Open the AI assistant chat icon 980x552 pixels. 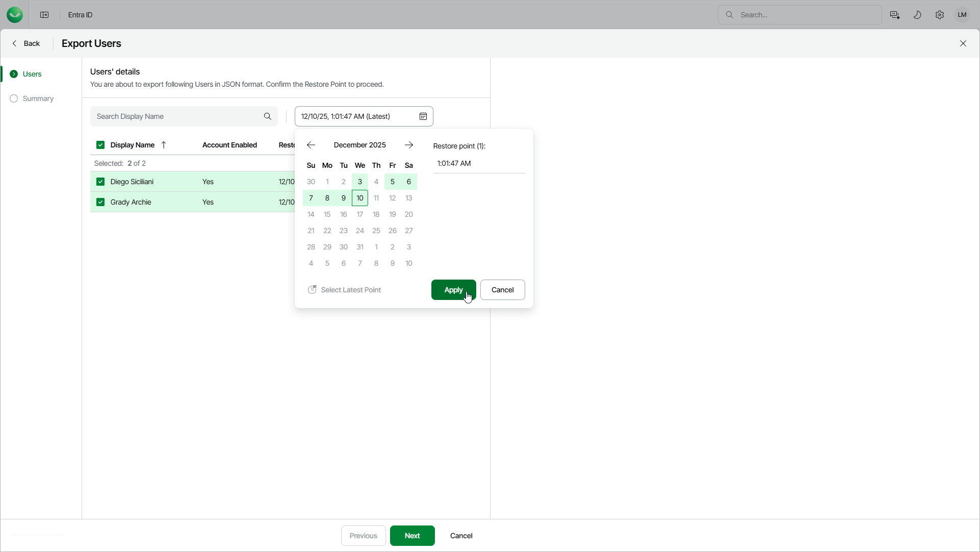[x=895, y=15]
